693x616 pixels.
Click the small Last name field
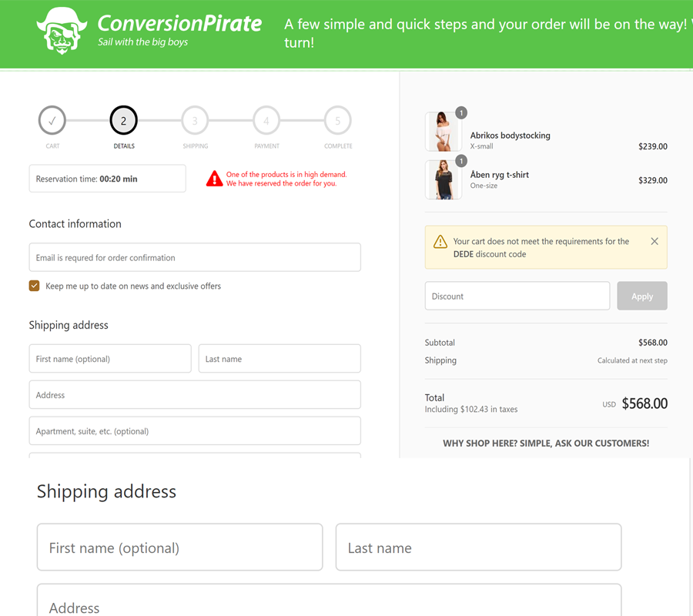coord(280,359)
